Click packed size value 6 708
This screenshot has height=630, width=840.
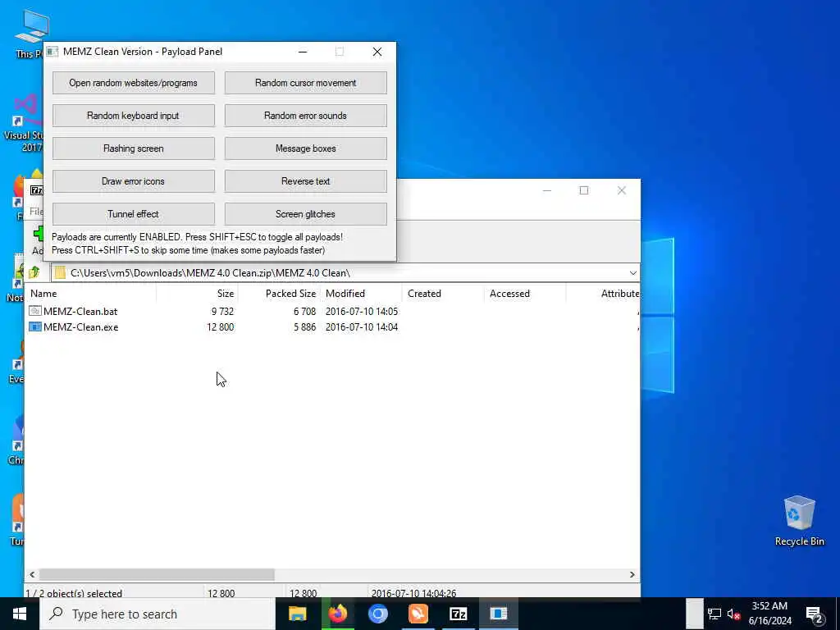pyautogui.click(x=305, y=311)
